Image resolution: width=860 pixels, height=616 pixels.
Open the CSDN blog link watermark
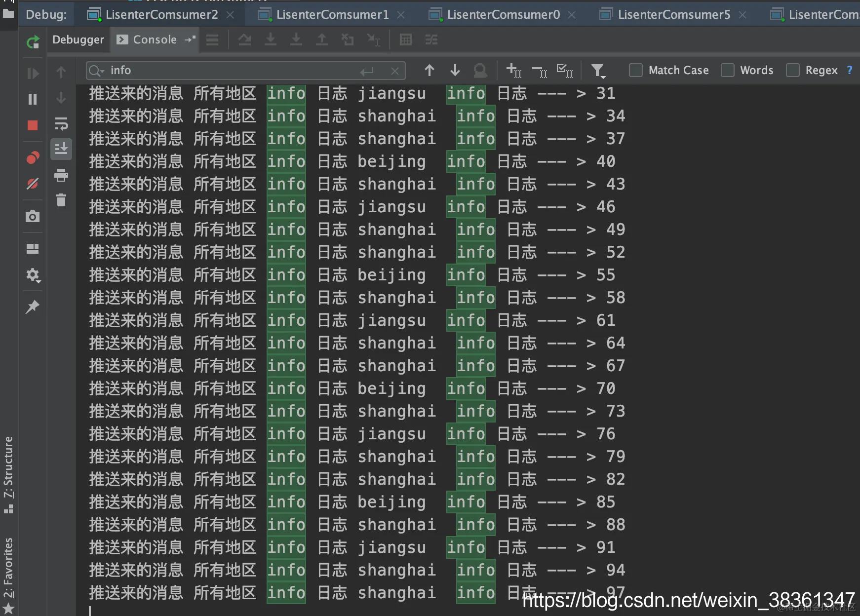coord(689,601)
